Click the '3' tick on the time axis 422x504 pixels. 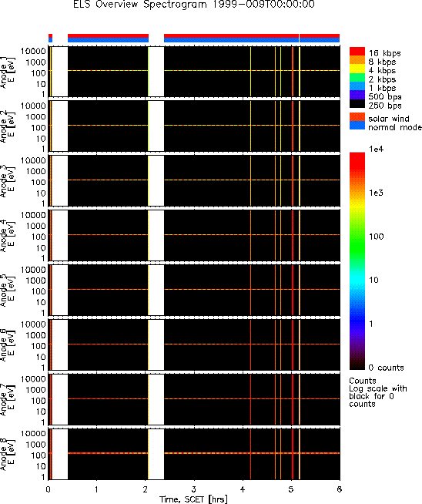coord(193,489)
